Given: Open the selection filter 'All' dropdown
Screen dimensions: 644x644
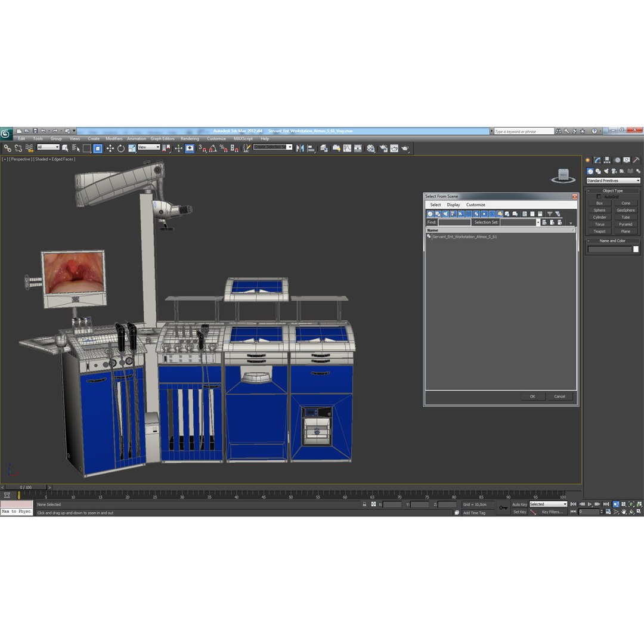Looking at the screenshot, I should [x=48, y=147].
